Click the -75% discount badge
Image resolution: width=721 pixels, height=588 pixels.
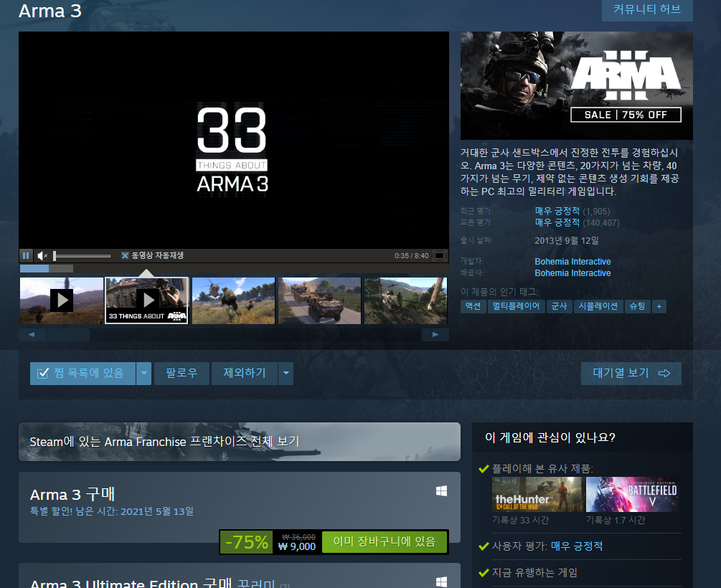tap(247, 542)
